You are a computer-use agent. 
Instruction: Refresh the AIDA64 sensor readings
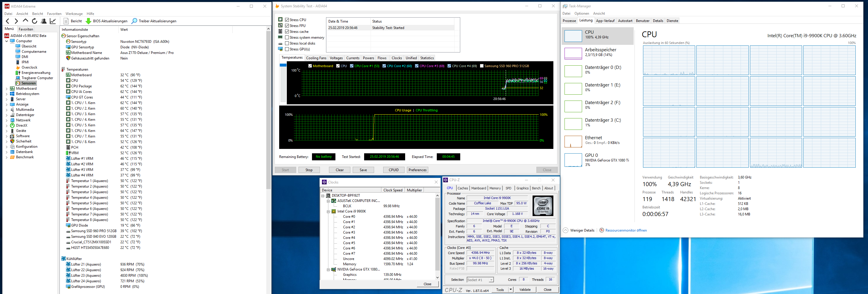[x=34, y=21]
